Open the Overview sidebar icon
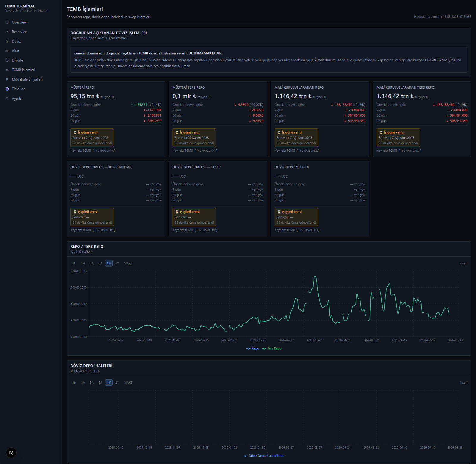The height and width of the screenshot is (464, 476). pos(7,22)
